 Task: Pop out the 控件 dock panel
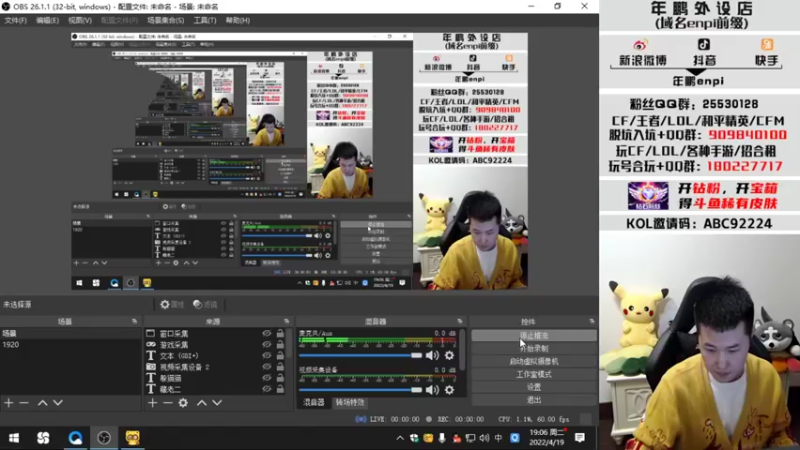pos(592,321)
